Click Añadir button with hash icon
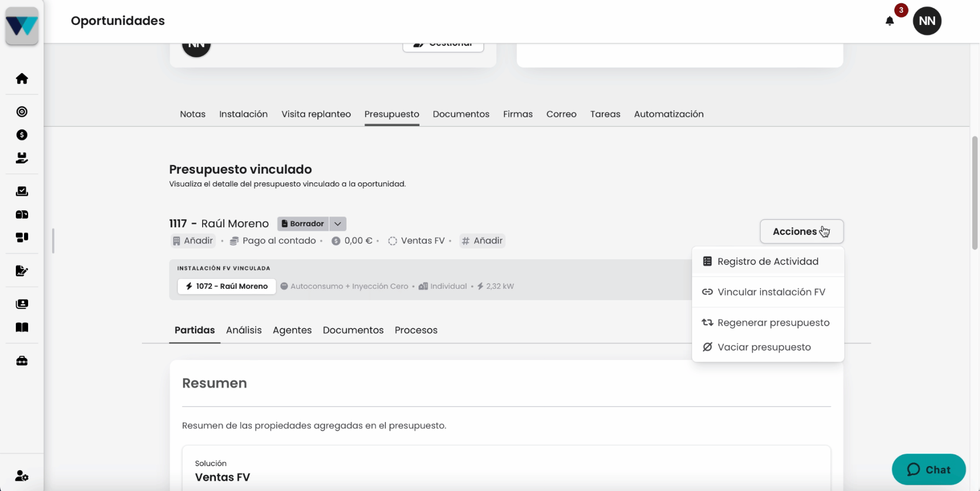 pyautogui.click(x=482, y=241)
